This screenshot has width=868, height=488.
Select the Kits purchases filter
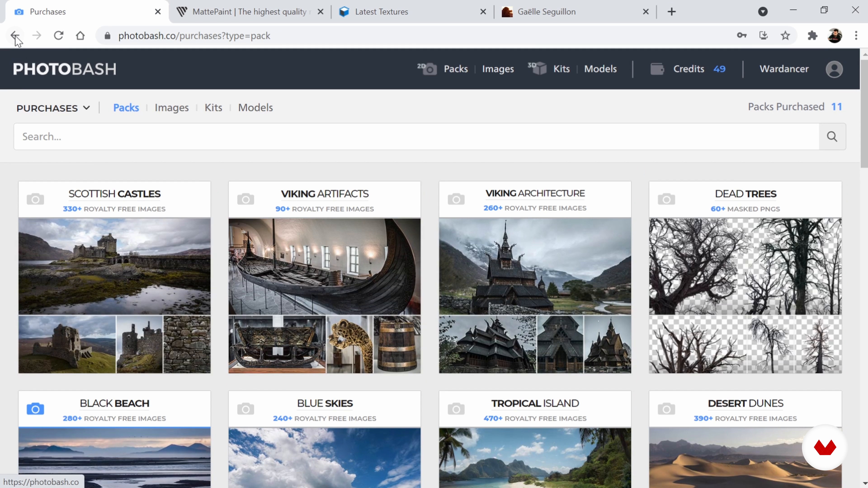coord(213,108)
